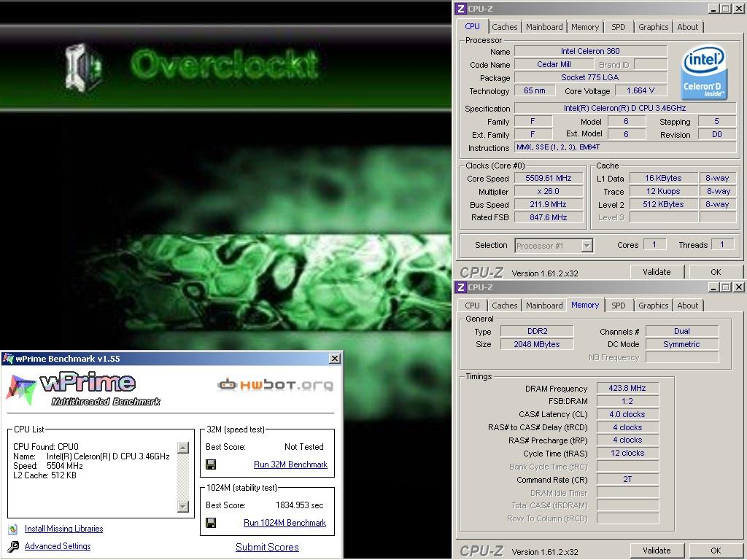Click the top CPU-Z window title icon
The height and width of the screenshot is (560, 747).
460,9
